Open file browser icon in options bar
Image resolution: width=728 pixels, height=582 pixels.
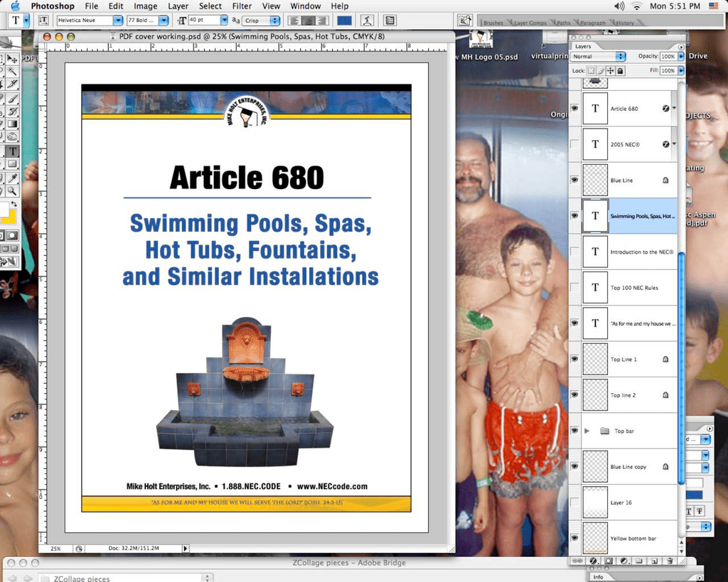point(464,21)
